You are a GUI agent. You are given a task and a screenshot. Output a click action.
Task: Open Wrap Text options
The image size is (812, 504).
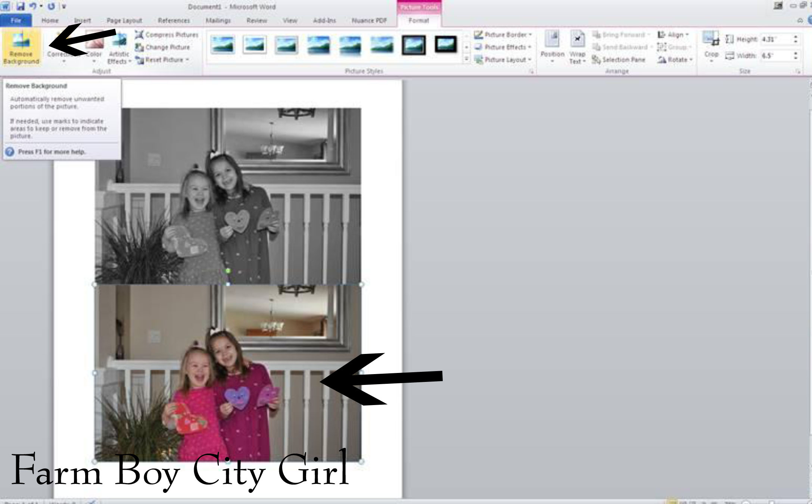577,47
